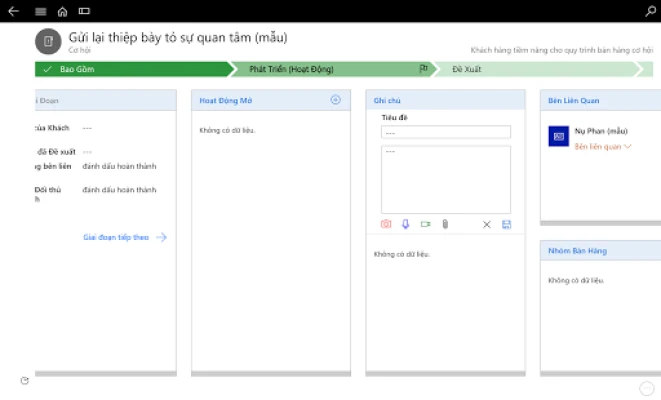Discard the note with the X icon
This screenshot has height=400, width=661.
coord(487,224)
